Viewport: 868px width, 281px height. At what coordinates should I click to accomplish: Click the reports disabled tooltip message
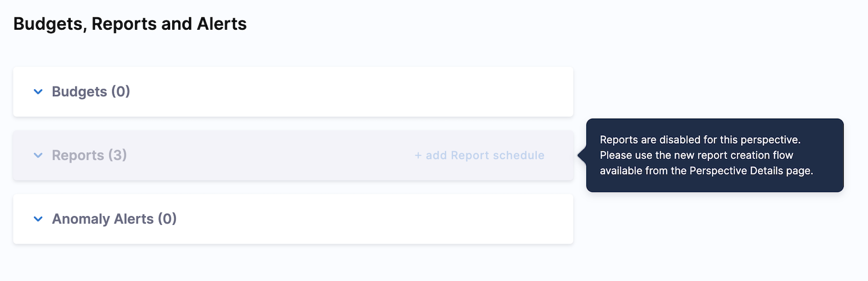point(700,140)
